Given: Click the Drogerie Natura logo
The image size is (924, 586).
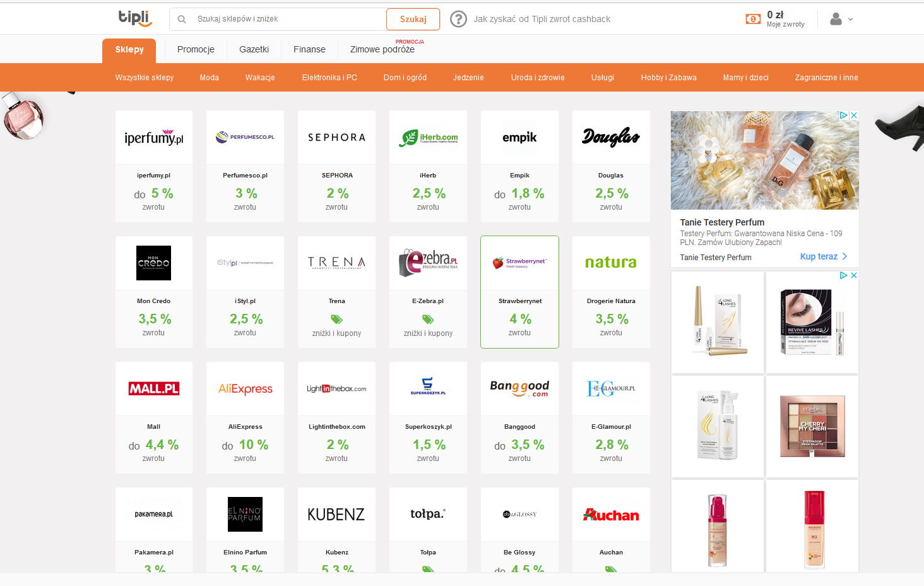Looking at the screenshot, I should (x=611, y=262).
